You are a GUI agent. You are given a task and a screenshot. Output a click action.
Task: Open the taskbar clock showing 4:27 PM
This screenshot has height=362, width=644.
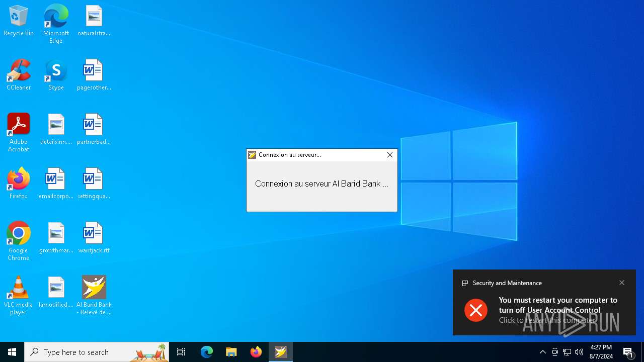601,352
